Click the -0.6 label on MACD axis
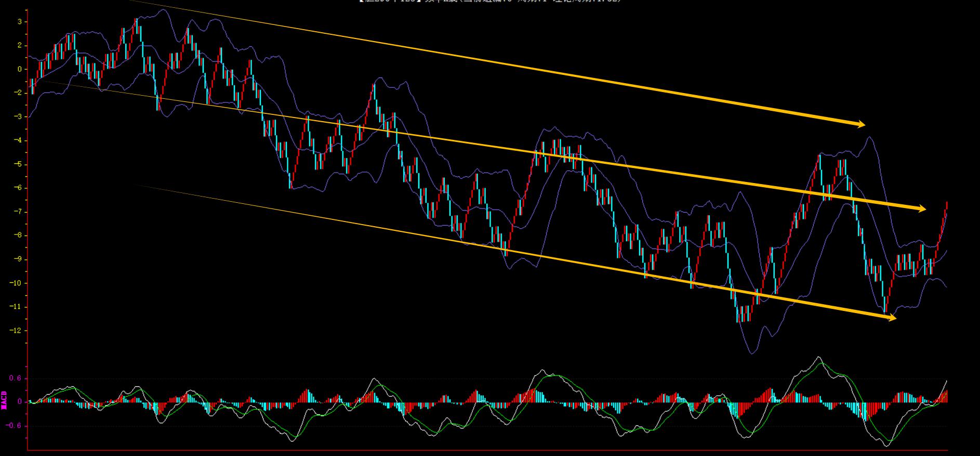 pyautogui.click(x=14, y=426)
